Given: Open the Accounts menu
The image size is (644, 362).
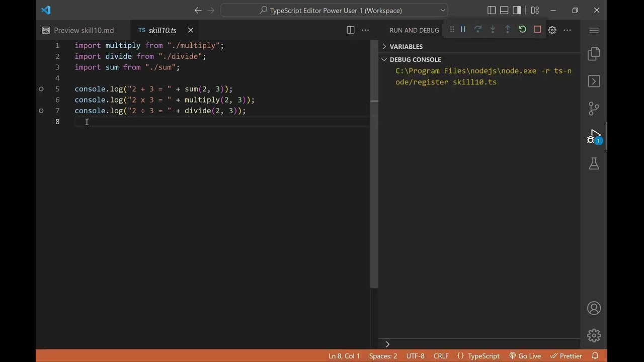Looking at the screenshot, I should point(594,308).
